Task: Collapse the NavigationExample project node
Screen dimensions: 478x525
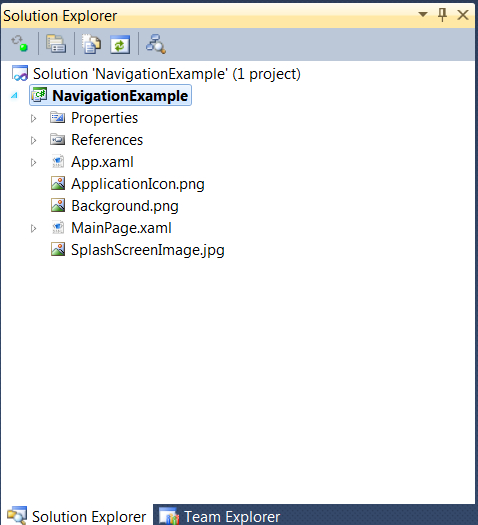Action: pyautogui.click(x=14, y=96)
